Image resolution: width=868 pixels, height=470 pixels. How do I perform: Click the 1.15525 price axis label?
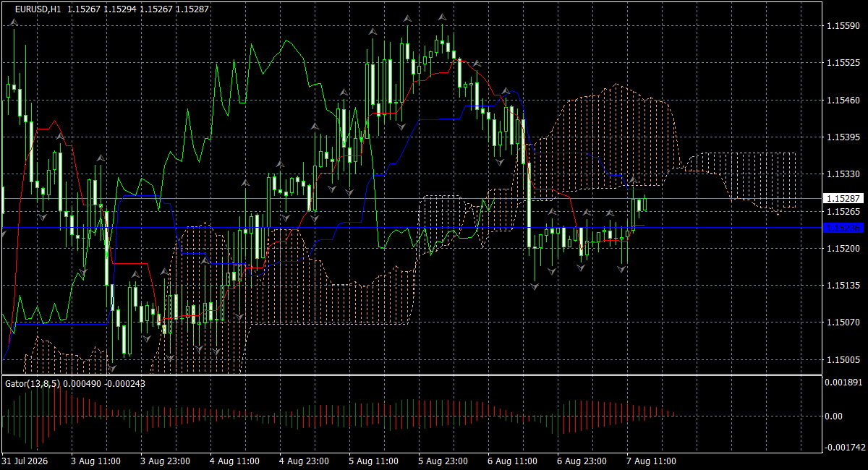pyautogui.click(x=842, y=63)
